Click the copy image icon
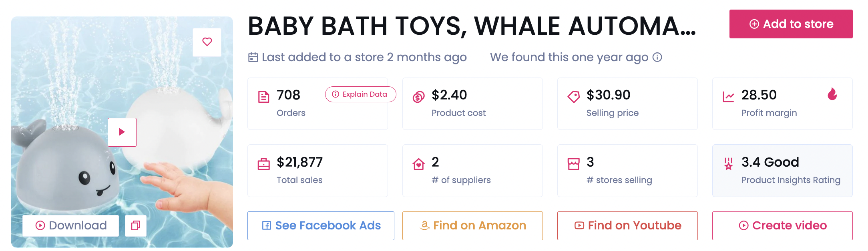The width and height of the screenshot is (868, 251). point(136,225)
